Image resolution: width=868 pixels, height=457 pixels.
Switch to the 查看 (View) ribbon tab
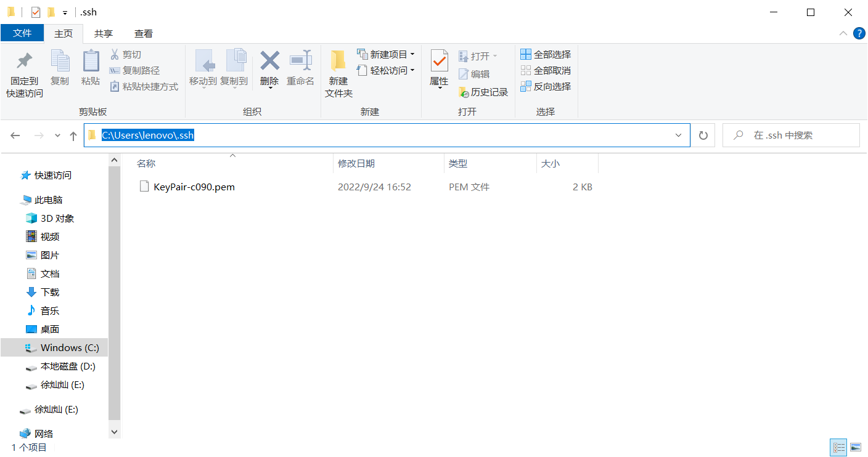coord(143,33)
